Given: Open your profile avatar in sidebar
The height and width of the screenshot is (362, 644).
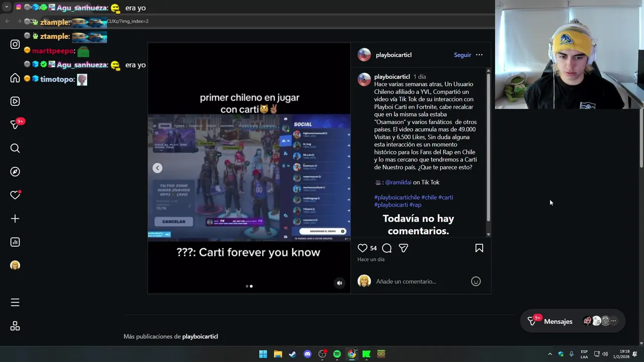Looking at the screenshot, I should 15,265.
